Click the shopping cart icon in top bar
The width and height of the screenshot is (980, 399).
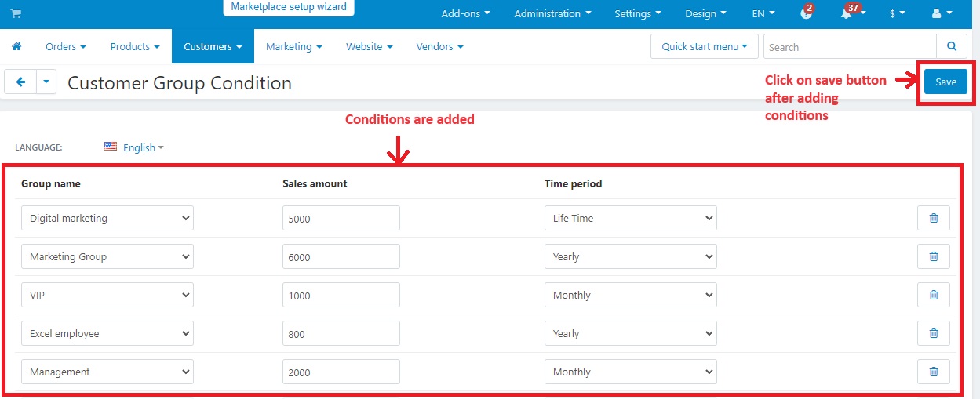point(16,14)
